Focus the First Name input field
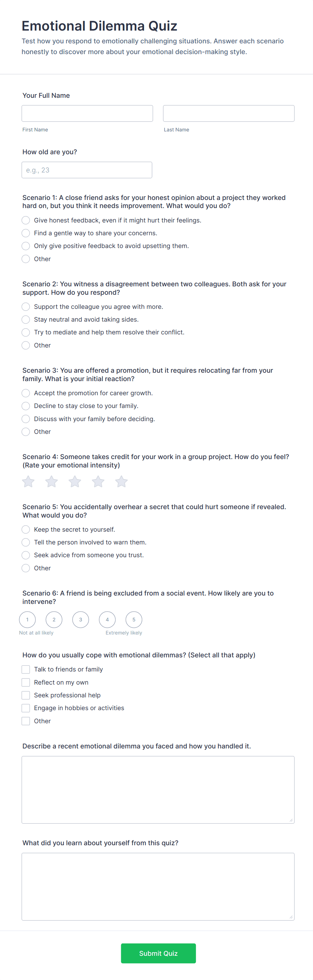Viewport: 313px width, 980px height. tap(87, 113)
